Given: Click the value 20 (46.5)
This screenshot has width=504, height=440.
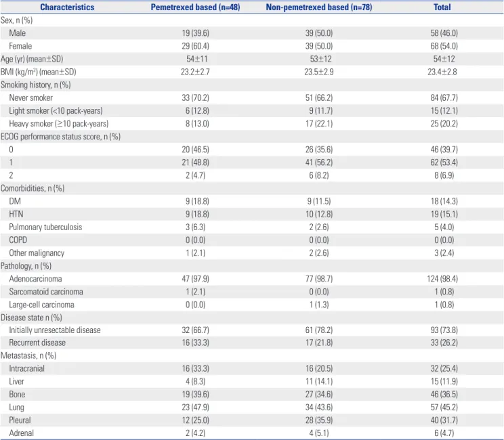Looking at the screenshot, I should click(x=195, y=150).
